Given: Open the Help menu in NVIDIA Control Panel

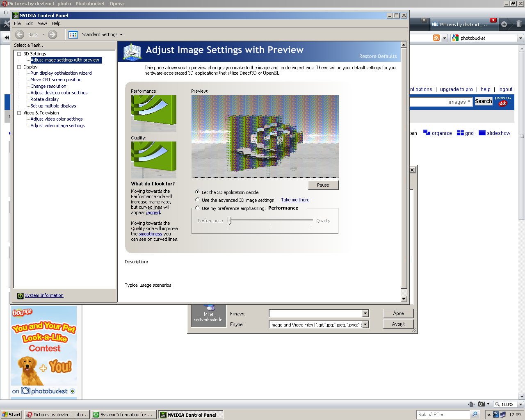Looking at the screenshot, I should coord(56,23).
